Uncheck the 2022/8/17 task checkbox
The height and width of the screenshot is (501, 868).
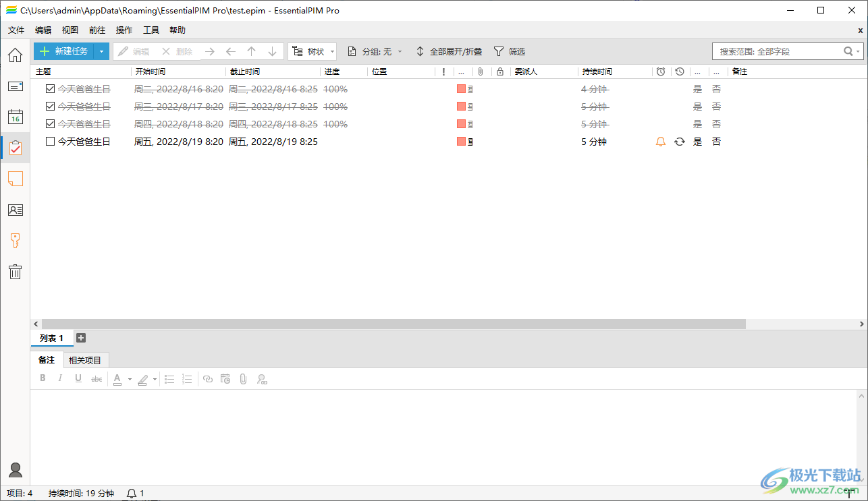pos(50,107)
